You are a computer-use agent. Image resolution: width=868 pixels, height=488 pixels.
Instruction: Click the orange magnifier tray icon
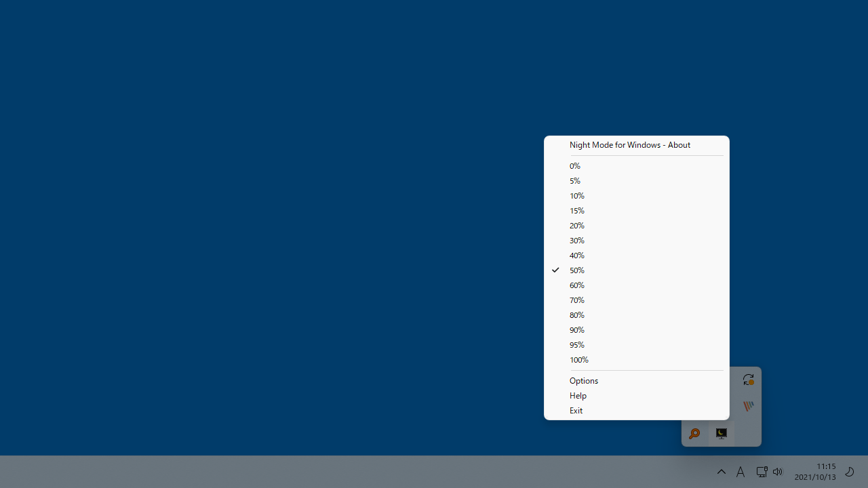(694, 434)
